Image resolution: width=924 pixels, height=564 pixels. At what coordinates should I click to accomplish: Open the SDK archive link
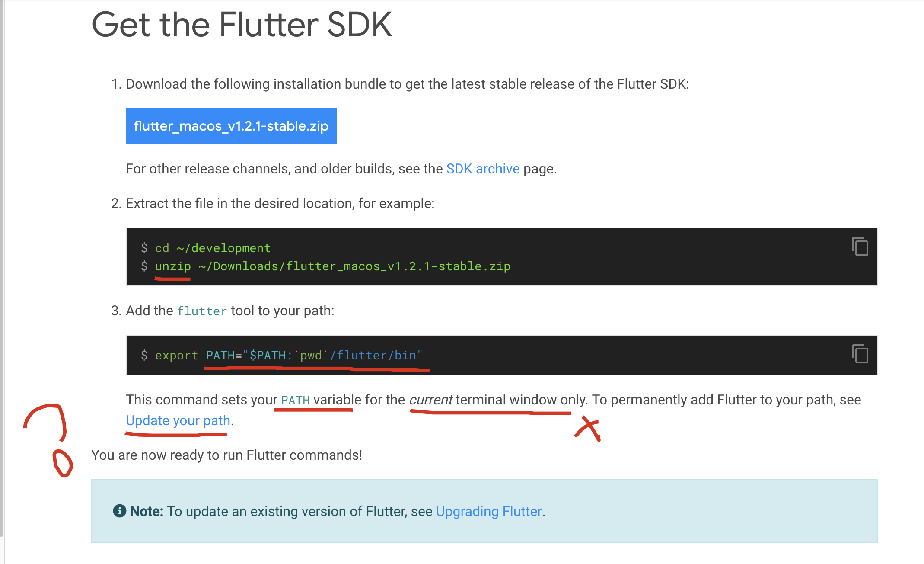483,169
